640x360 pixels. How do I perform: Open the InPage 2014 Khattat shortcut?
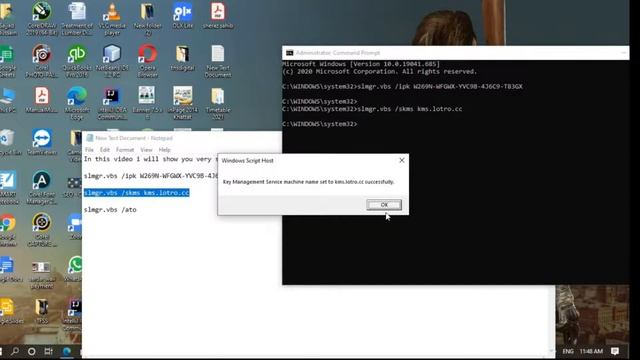[182, 103]
